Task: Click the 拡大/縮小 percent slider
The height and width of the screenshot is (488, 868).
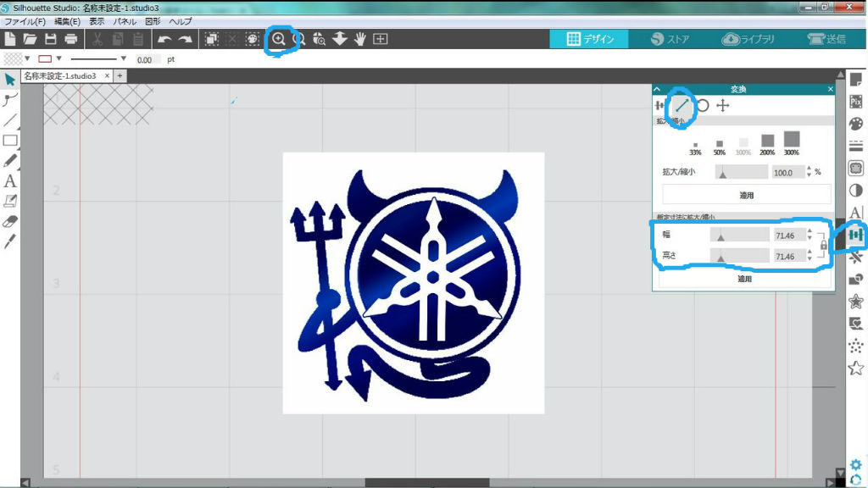Action: click(741, 172)
